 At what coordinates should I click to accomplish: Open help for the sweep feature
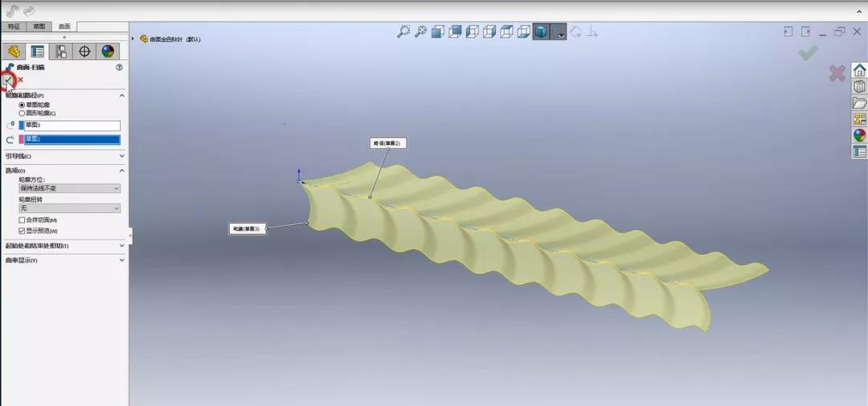[119, 67]
